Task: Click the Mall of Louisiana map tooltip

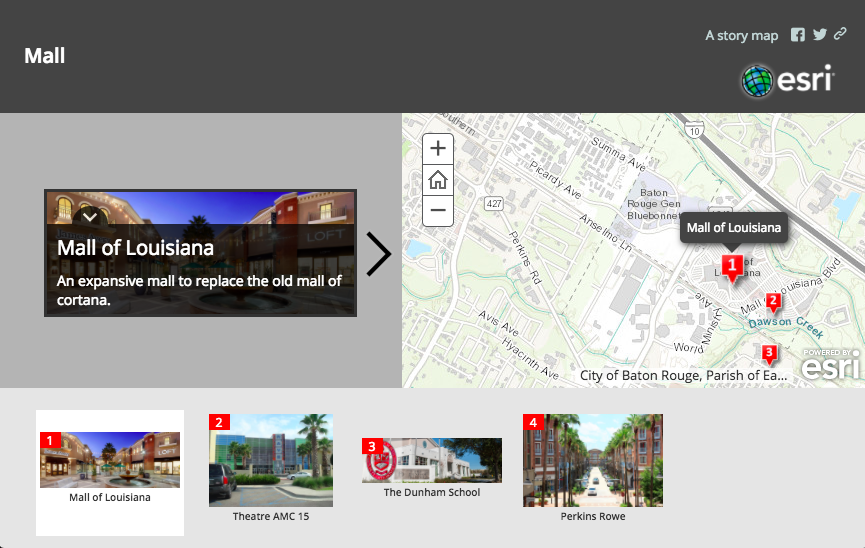Action: (x=734, y=227)
